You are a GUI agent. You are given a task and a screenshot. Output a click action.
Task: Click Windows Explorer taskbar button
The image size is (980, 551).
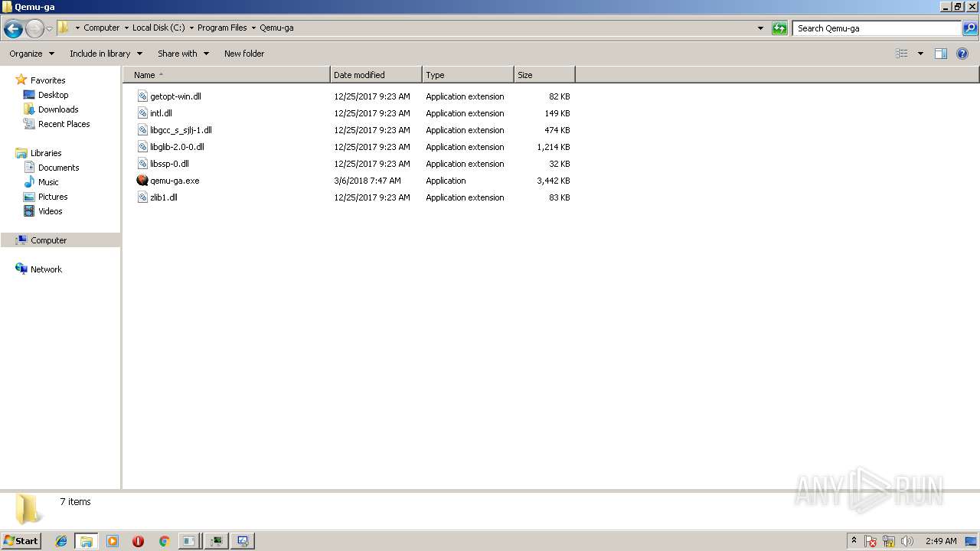pyautogui.click(x=86, y=541)
